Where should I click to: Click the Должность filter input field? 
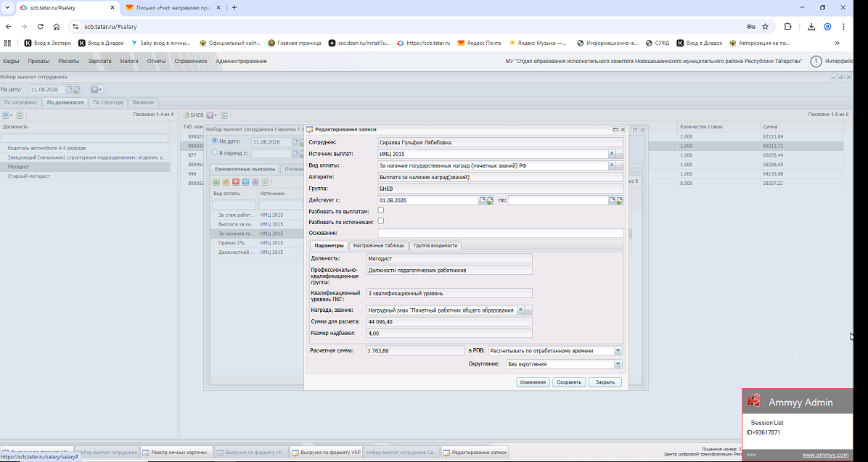85,138
